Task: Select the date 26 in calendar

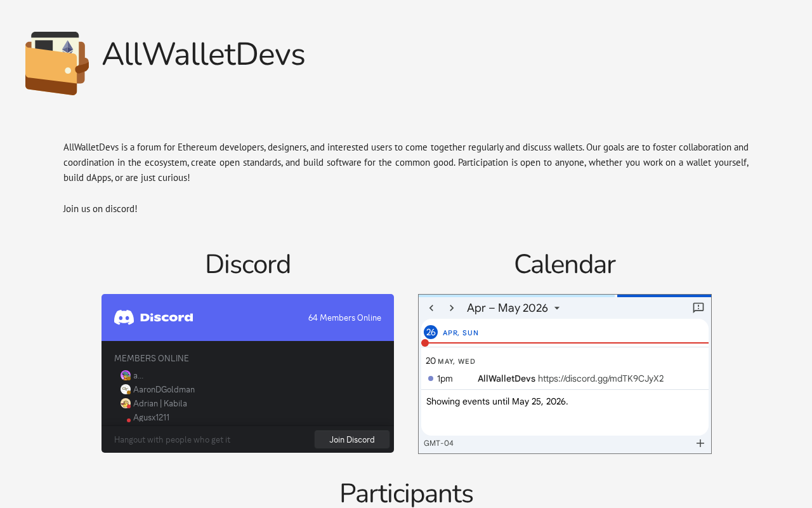Action: (431, 332)
